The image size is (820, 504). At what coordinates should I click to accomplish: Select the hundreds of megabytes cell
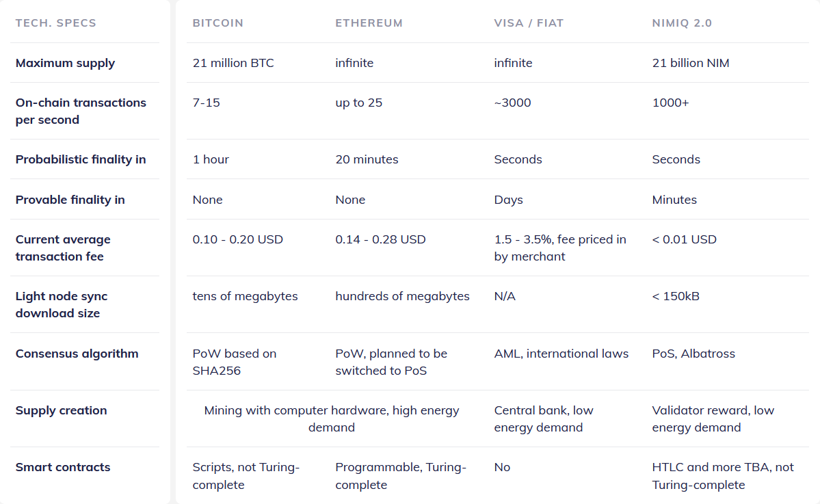tap(402, 296)
